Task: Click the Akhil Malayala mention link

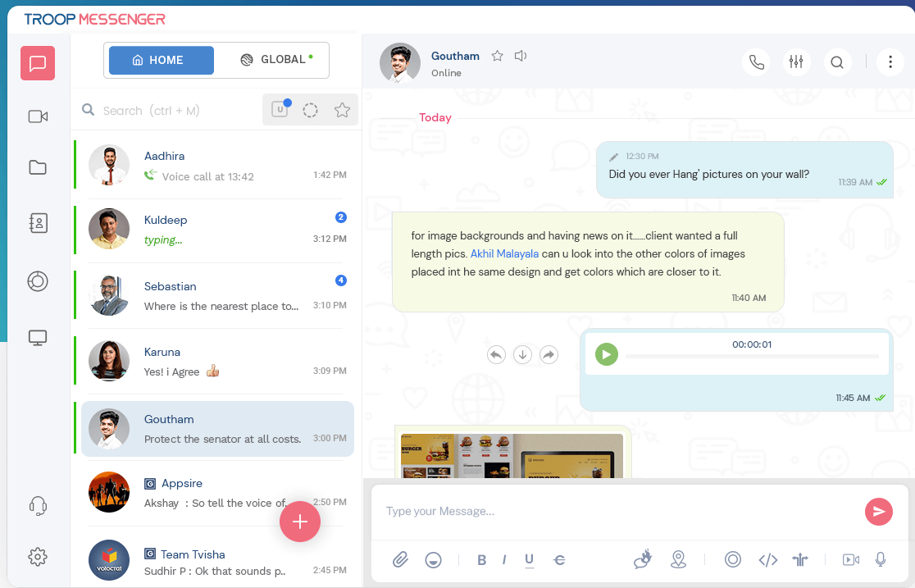Action: click(x=504, y=253)
